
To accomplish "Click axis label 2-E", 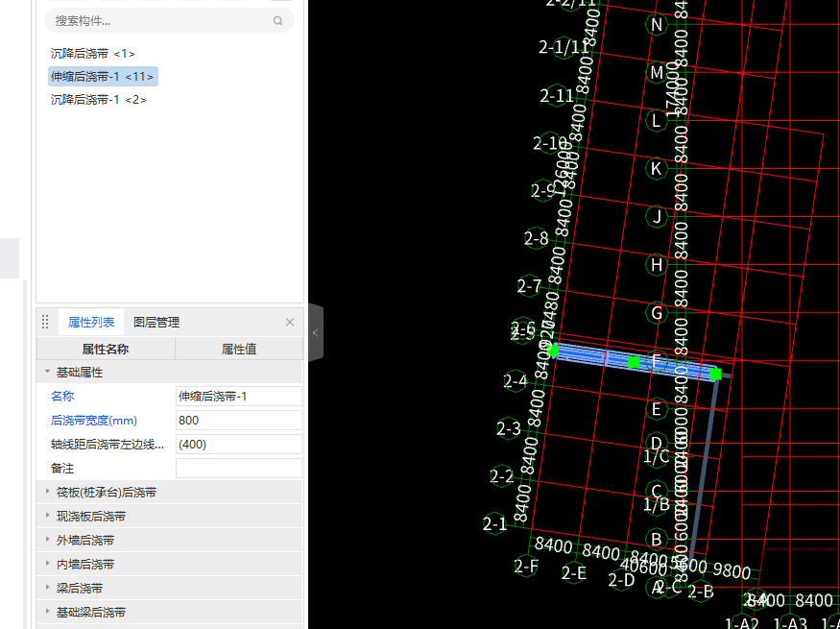I will [x=574, y=573].
